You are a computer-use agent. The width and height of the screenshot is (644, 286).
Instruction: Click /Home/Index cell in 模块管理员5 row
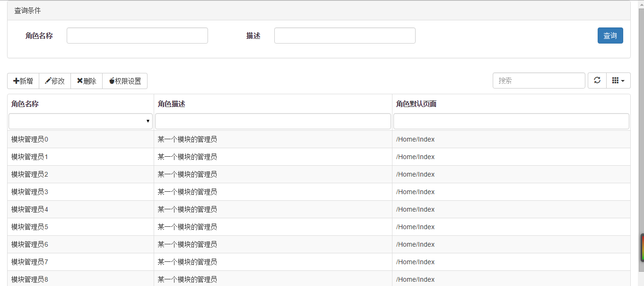(x=511, y=227)
